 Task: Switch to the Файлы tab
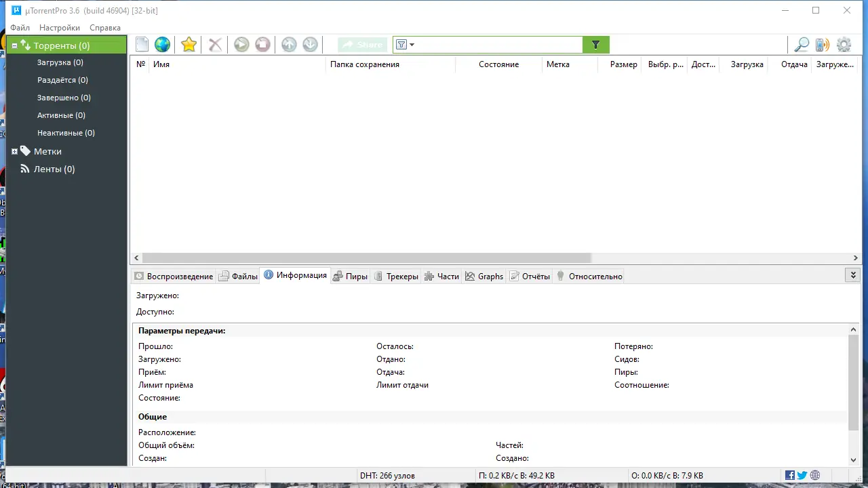pyautogui.click(x=238, y=276)
